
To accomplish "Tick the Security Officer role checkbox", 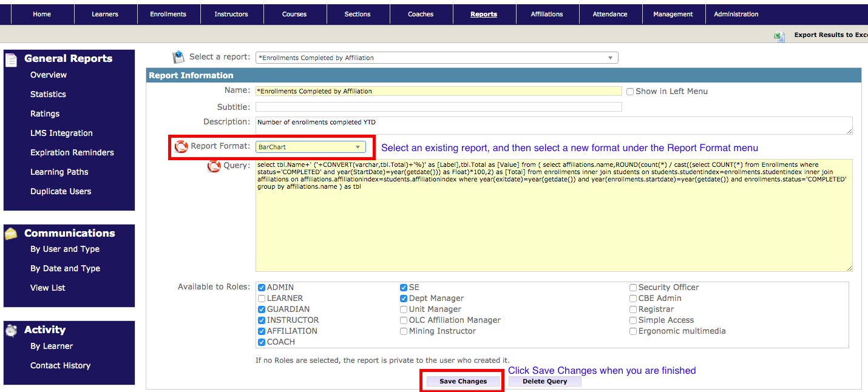I will click(633, 288).
